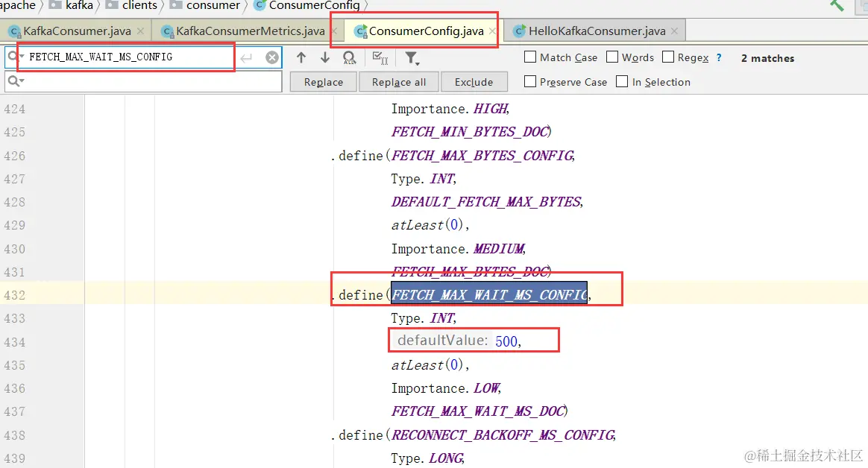The width and height of the screenshot is (868, 468).
Task: Click the kafka breadcrumb
Action: click(x=79, y=5)
